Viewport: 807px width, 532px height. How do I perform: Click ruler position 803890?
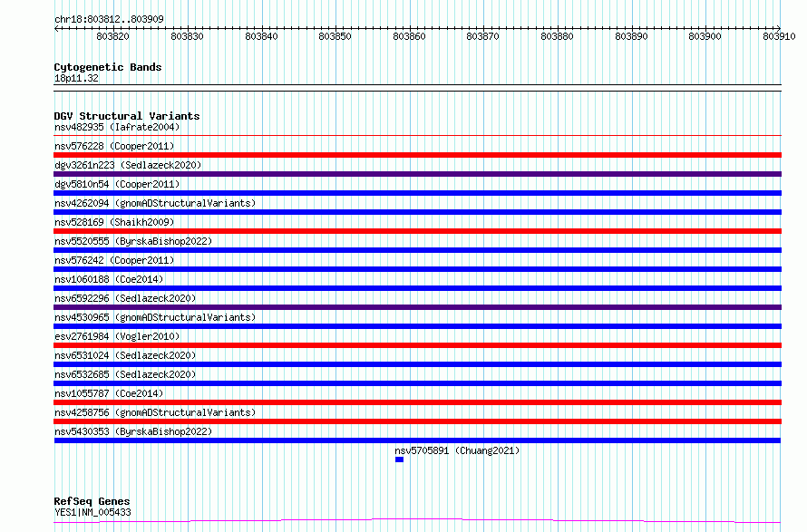[631, 36]
